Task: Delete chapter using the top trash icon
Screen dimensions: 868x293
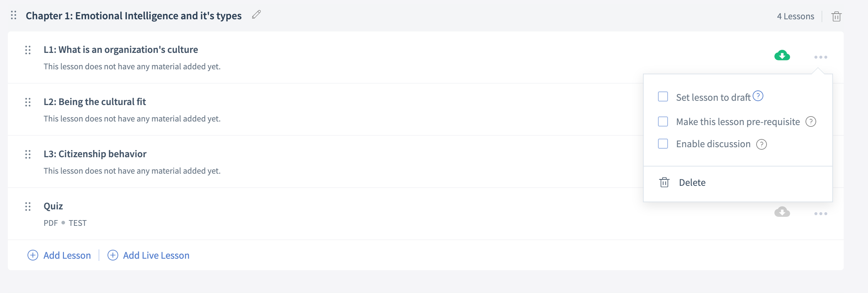Action: point(836,16)
